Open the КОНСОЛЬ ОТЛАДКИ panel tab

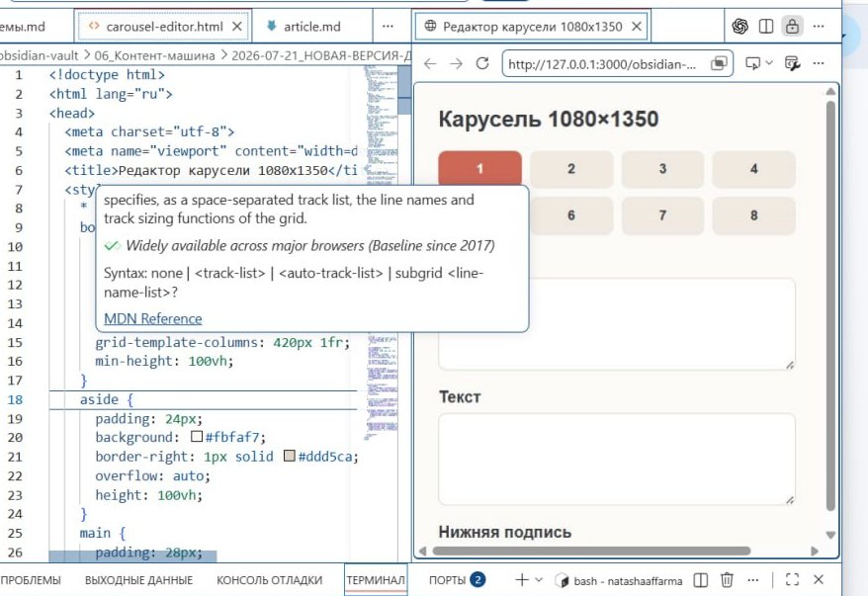coord(269,580)
